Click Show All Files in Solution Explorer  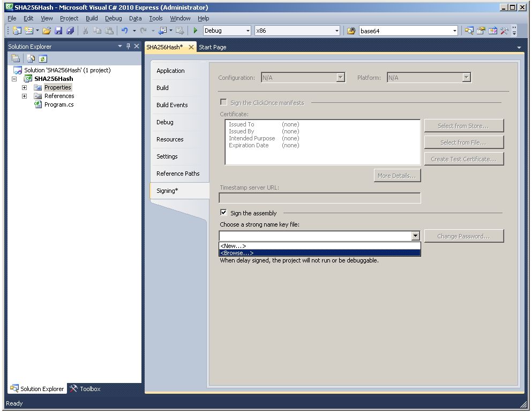click(31, 59)
